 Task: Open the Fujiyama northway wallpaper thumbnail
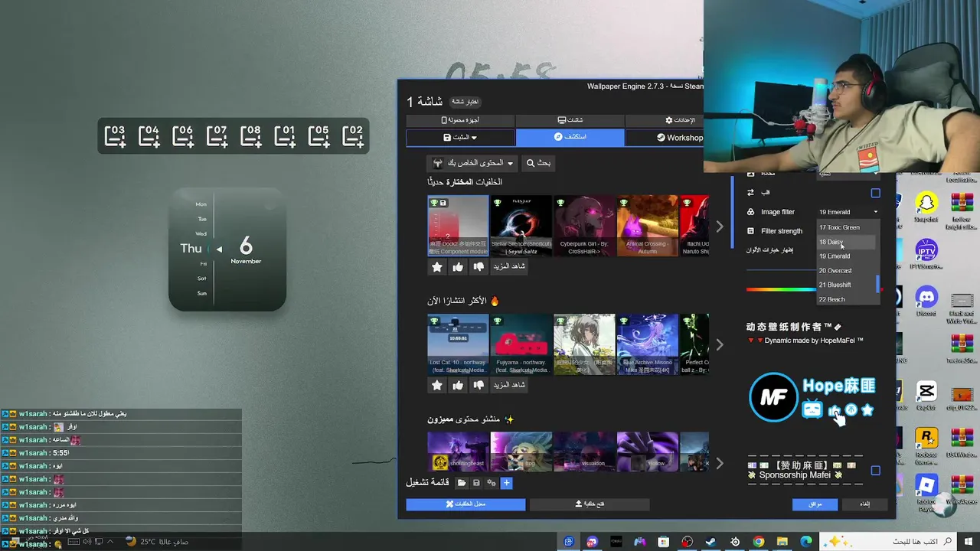click(521, 344)
